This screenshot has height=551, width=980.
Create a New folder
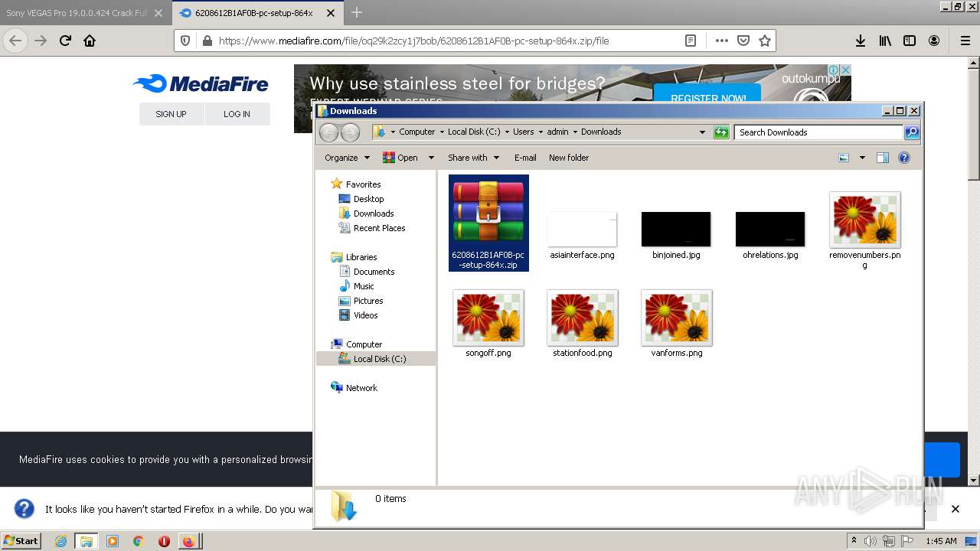pos(569,158)
